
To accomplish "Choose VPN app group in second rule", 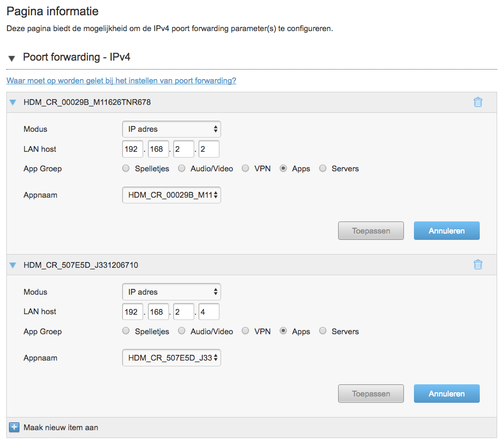I will (245, 331).
